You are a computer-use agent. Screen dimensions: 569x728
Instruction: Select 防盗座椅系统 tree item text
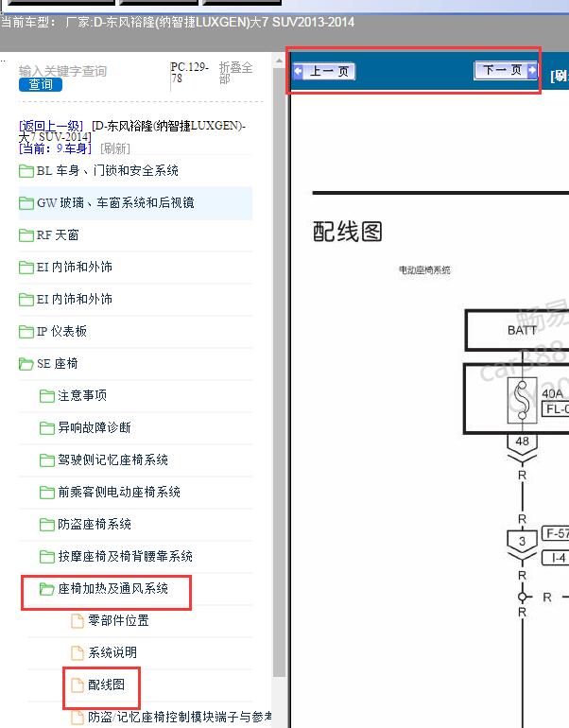tap(95, 524)
